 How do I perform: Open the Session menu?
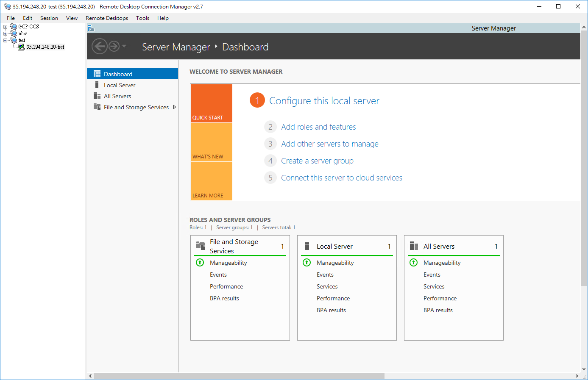pyautogui.click(x=49, y=18)
